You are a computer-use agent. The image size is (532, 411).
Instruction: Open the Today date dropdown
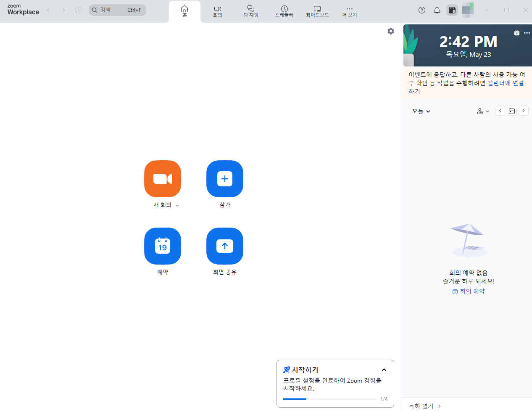tap(421, 111)
